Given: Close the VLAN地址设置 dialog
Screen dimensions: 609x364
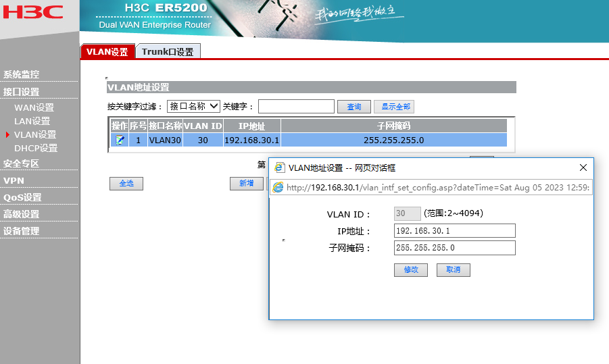Looking at the screenshot, I should (x=583, y=167).
